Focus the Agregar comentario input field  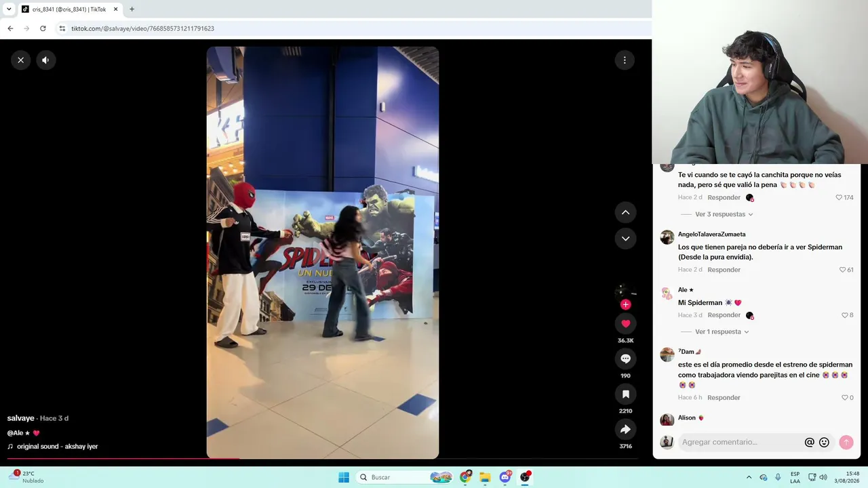[741, 443]
